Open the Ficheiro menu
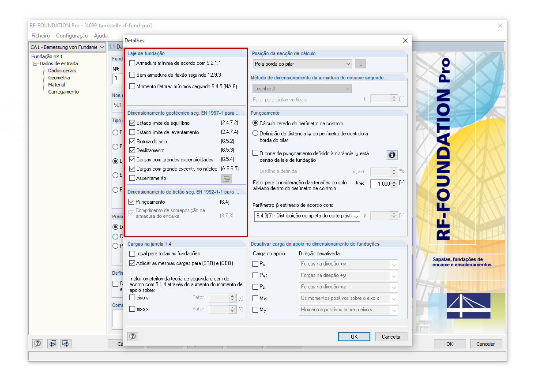 (40, 36)
